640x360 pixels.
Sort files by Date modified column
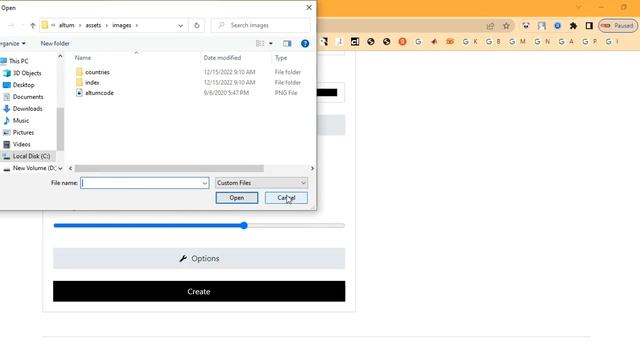coord(222,58)
